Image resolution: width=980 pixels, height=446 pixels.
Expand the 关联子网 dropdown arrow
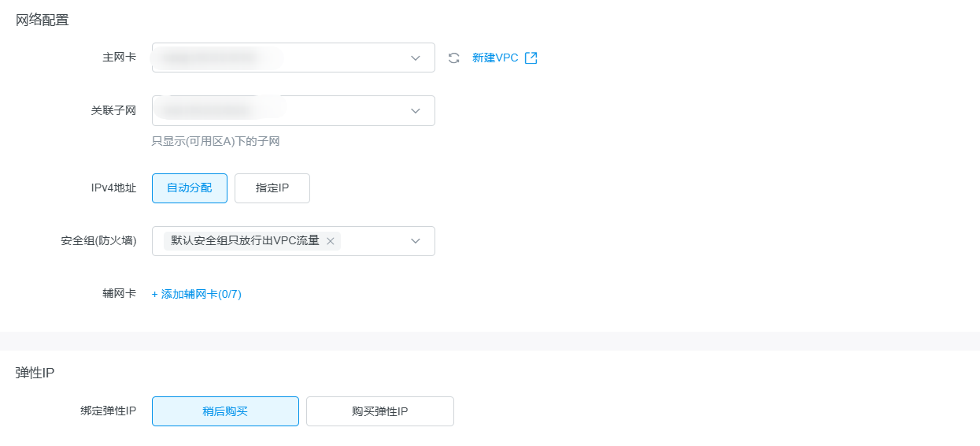point(416,111)
